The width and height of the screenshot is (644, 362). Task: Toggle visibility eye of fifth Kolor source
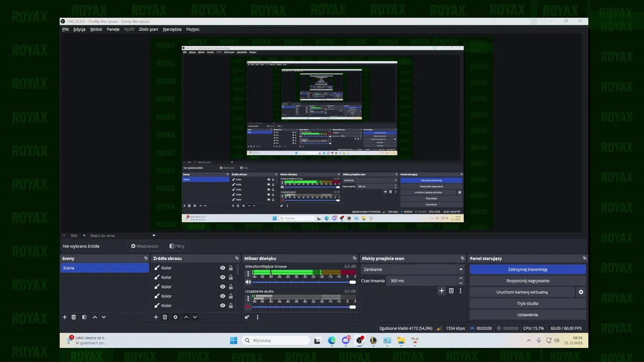point(222,306)
